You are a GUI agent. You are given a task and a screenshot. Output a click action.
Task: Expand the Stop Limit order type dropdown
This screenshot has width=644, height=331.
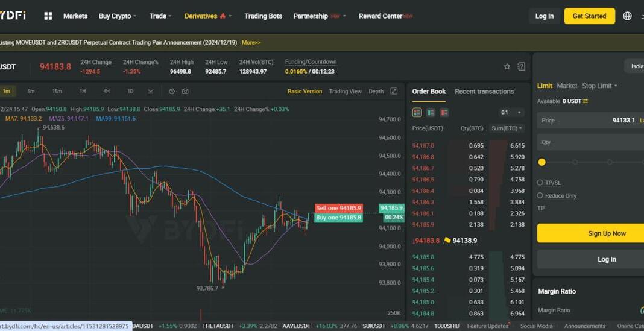[x=599, y=86]
